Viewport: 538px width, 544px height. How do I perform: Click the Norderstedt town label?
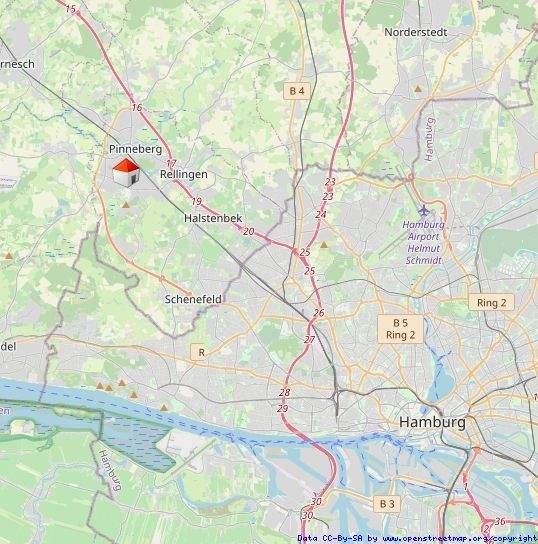coord(416,32)
